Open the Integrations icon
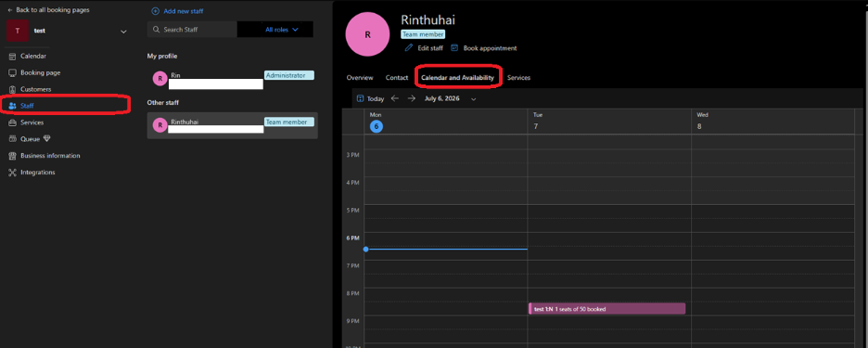868x348 pixels. [x=12, y=173]
